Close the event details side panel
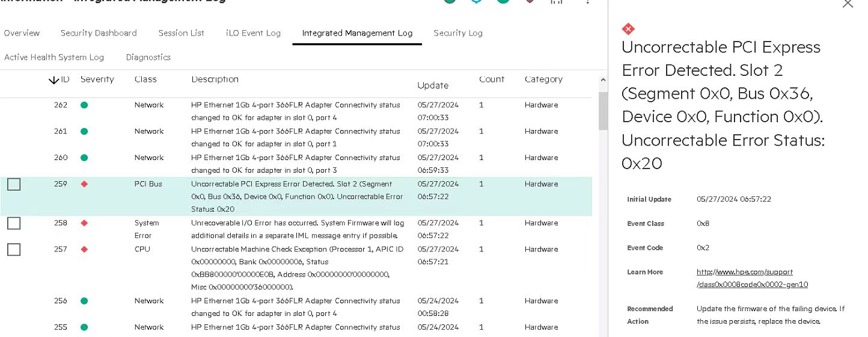 tap(848, 4)
